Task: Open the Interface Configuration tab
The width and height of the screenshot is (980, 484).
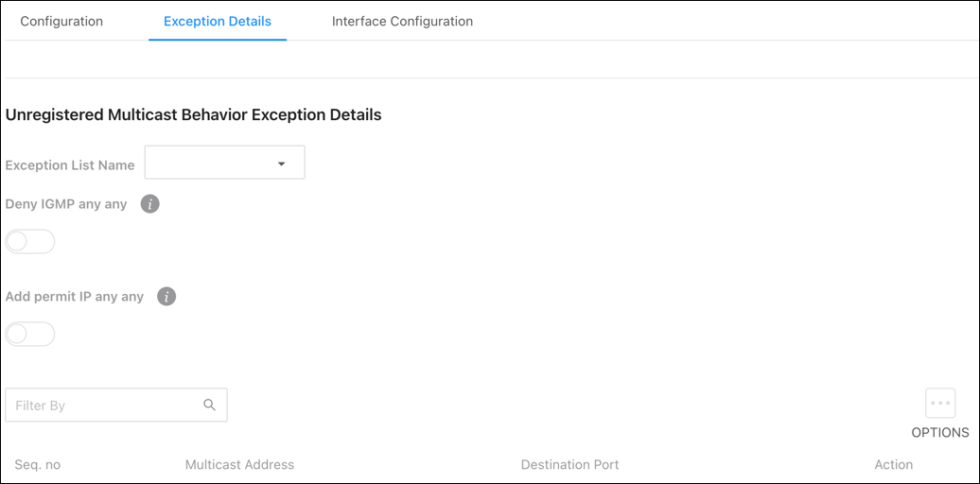Action: pos(402,21)
